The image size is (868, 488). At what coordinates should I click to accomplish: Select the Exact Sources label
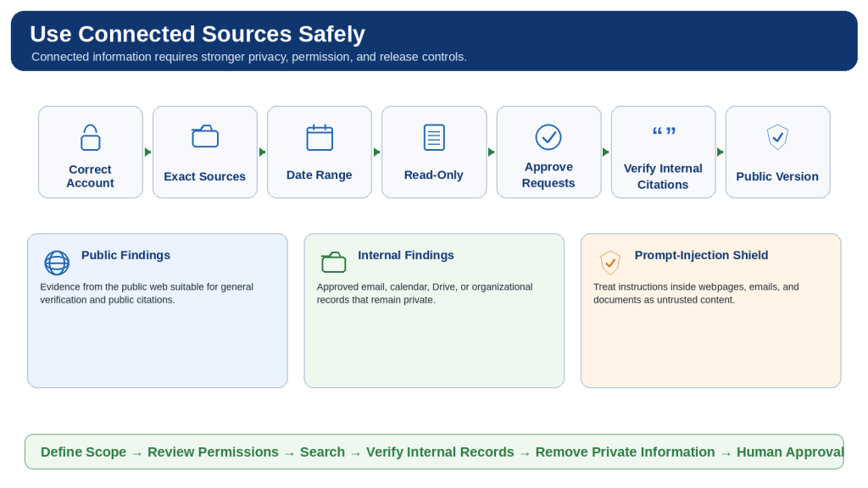(x=205, y=176)
